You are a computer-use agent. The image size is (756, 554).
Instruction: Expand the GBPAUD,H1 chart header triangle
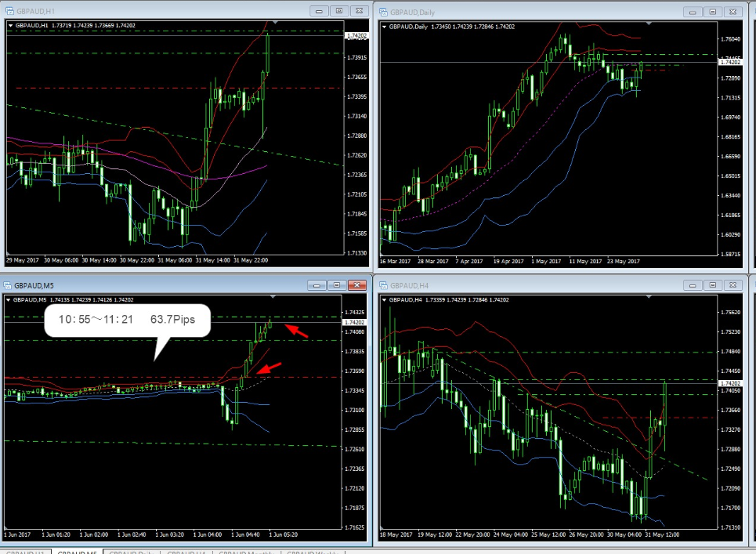(10, 26)
